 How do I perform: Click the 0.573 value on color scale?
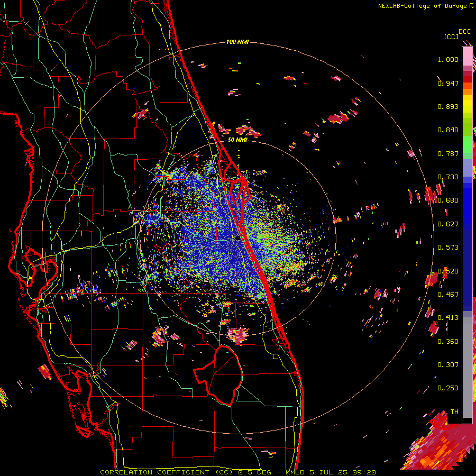click(x=448, y=248)
